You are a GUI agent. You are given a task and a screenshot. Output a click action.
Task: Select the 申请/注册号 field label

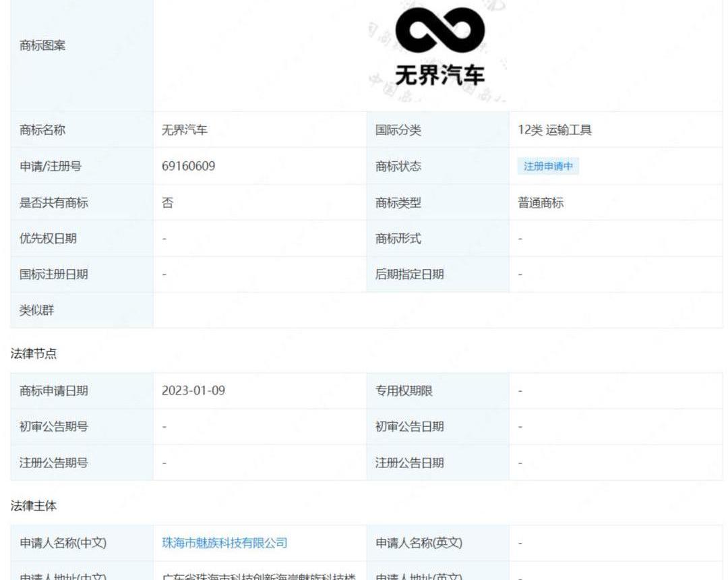[x=50, y=167]
